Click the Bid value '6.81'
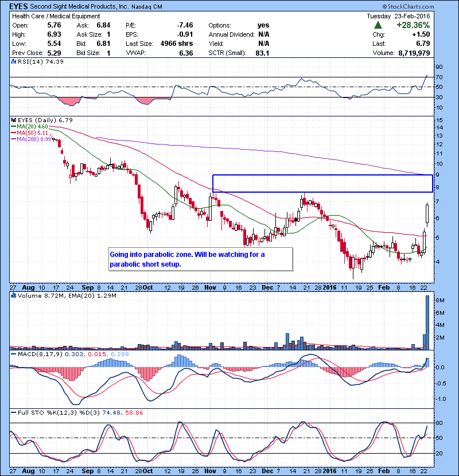Image resolution: width=459 pixels, height=476 pixels. coord(103,44)
